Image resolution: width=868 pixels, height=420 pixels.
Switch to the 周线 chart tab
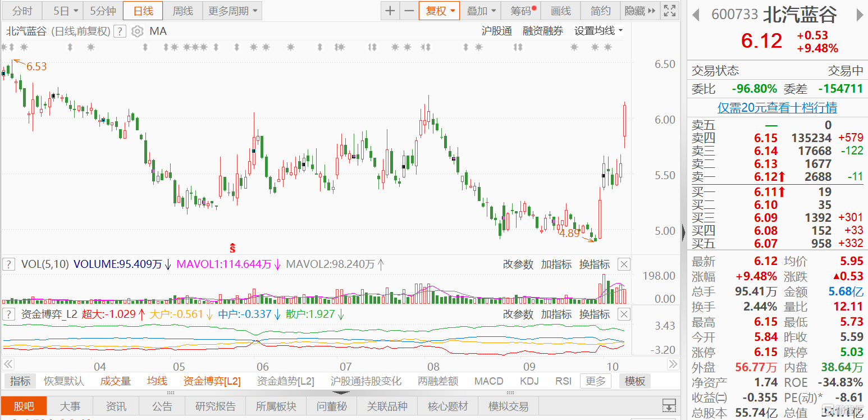pyautogui.click(x=182, y=11)
